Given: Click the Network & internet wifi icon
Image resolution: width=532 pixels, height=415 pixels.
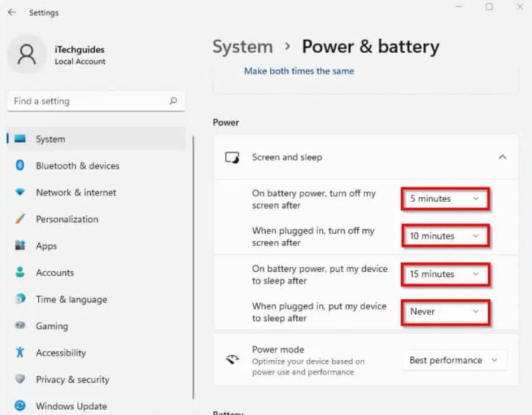Looking at the screenshot, I should pyautogui.click(x=20, y=192).
